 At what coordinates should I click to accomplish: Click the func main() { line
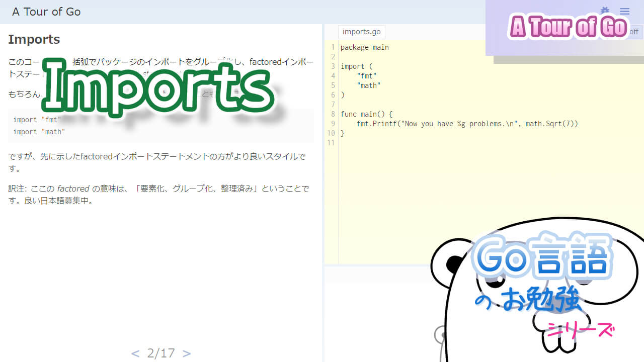pos(367,114)
